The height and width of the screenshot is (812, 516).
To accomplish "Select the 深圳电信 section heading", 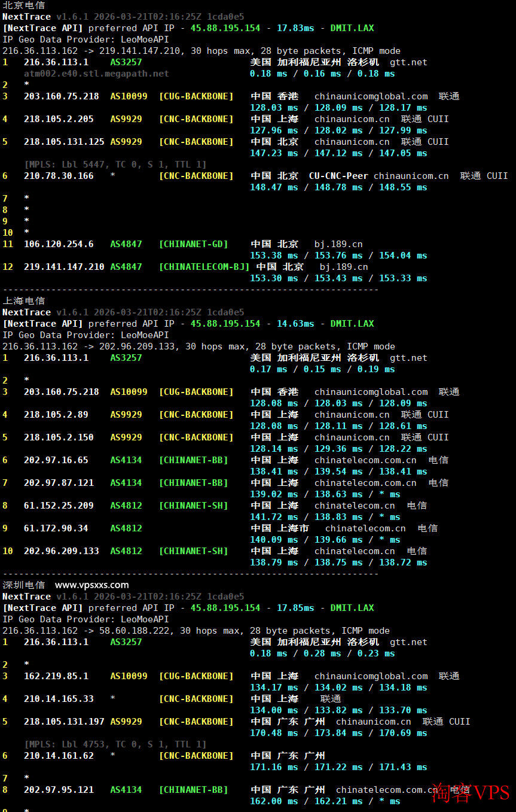I will [23, 585].
